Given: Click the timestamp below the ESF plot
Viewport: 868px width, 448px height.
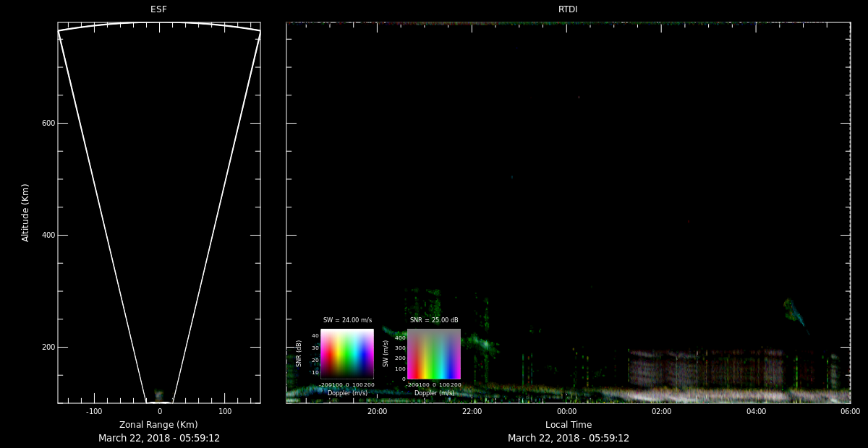Looking at the screenshot, I should pos(159,438).
